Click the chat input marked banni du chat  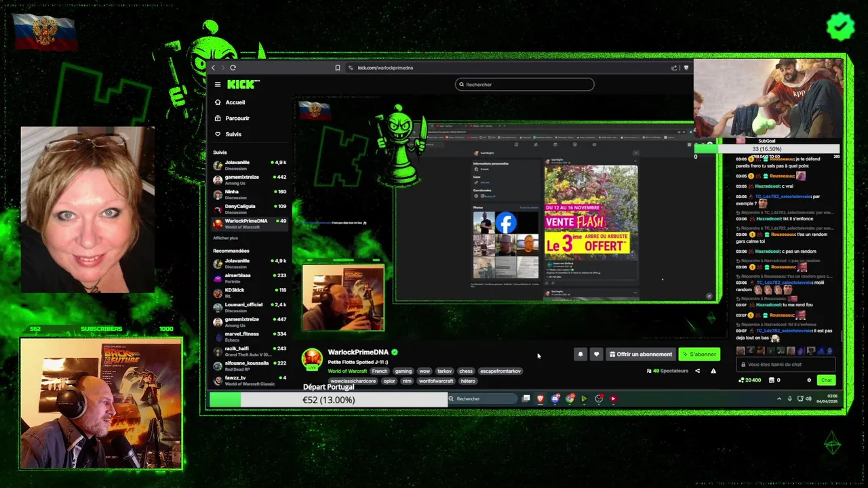tap(786, 365)
